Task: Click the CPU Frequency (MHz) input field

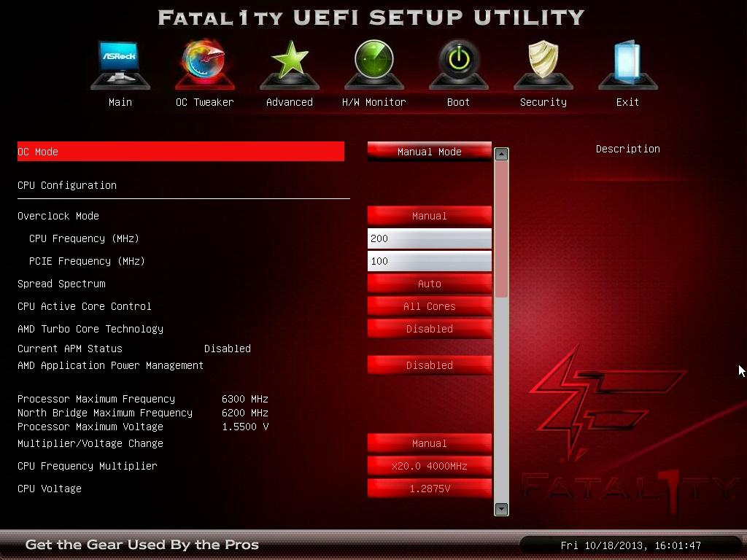Action: point(429,238)
